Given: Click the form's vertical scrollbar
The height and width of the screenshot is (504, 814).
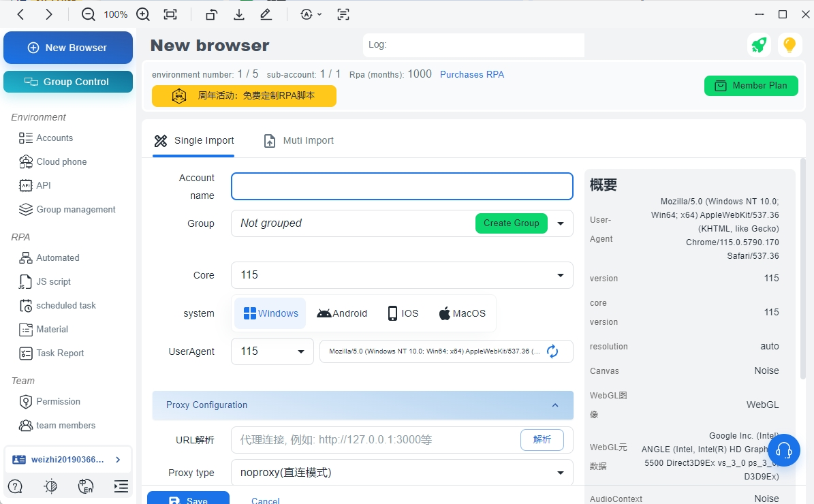Looking at the screenshot, I should click(x=802, y=269).
